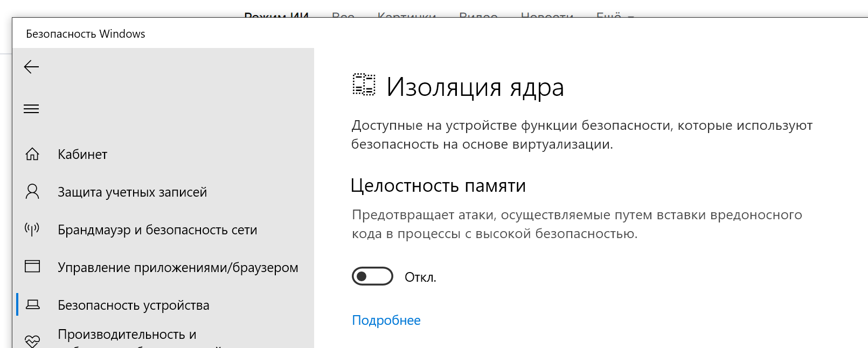868x348 pixels.
Task: Click the core isolation description paragraph
Action: 582,135
